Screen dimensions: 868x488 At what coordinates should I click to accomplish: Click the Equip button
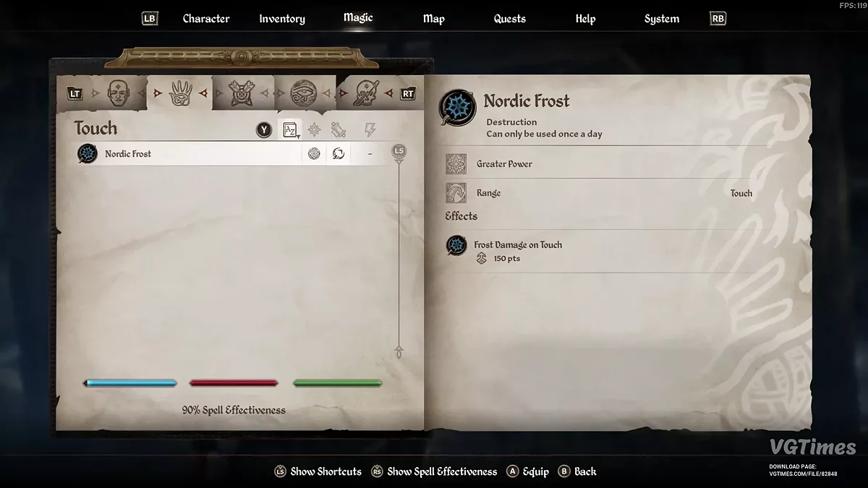527,471
